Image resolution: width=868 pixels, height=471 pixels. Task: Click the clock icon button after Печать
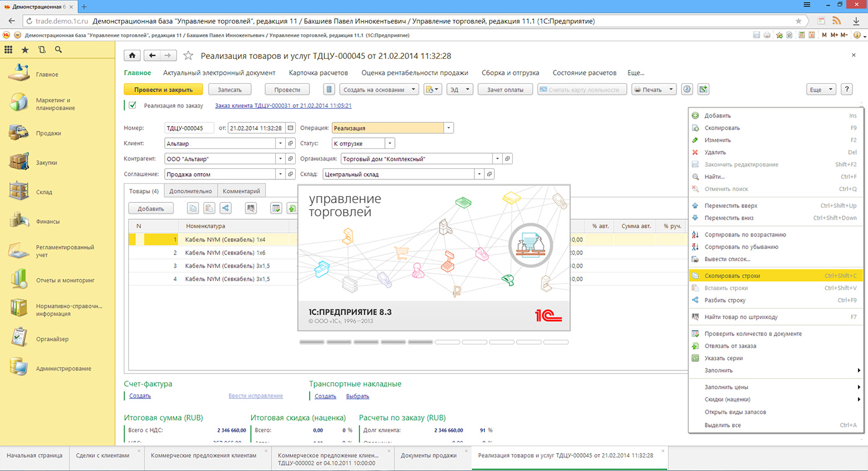click(687, 89)
